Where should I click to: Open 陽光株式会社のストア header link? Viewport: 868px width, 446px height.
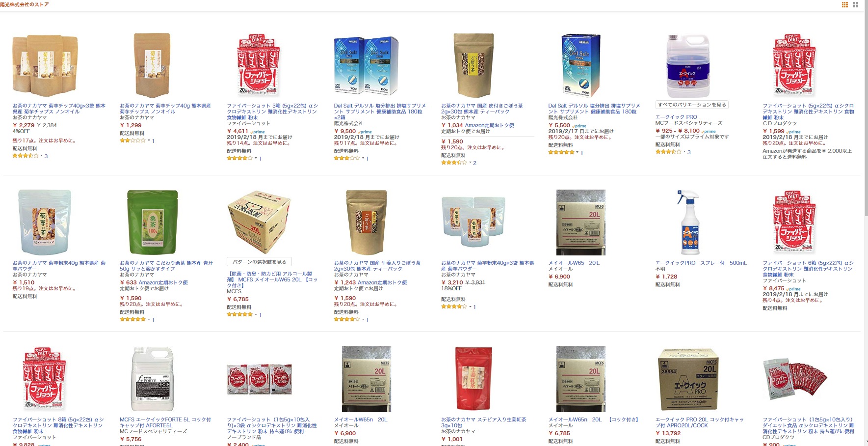[25, 4]
